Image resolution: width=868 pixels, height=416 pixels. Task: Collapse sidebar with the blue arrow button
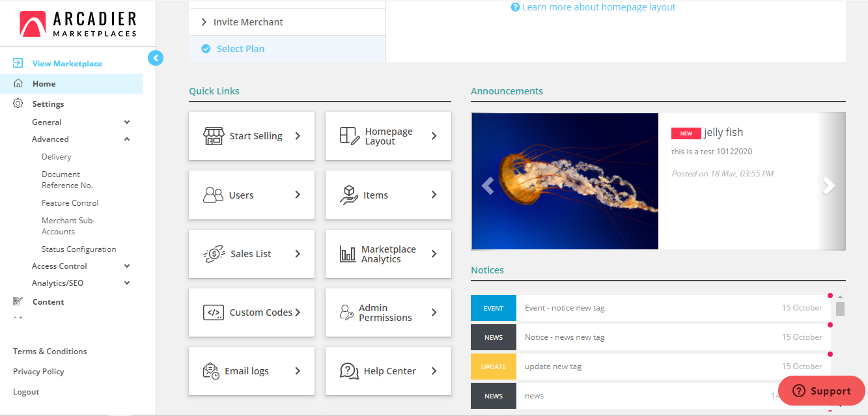tap(156, 58)
